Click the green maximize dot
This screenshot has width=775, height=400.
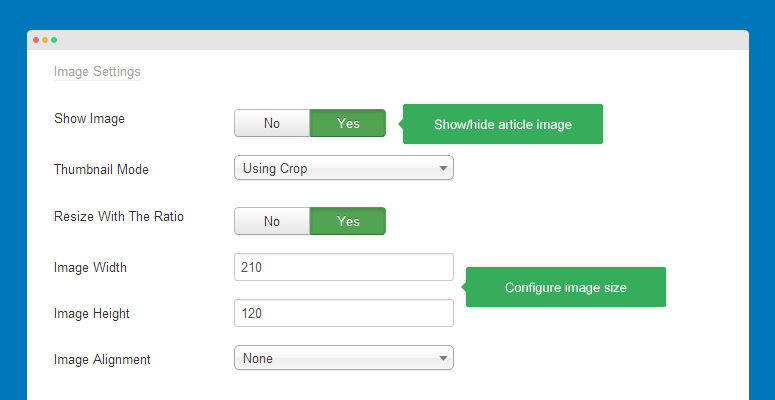click(54, 40)
